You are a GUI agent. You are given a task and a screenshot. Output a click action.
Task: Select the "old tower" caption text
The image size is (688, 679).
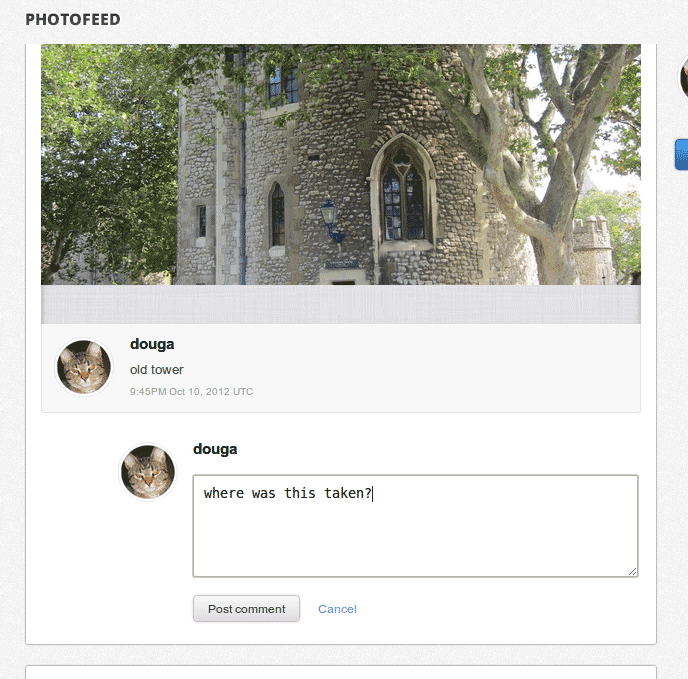(157, 370)
